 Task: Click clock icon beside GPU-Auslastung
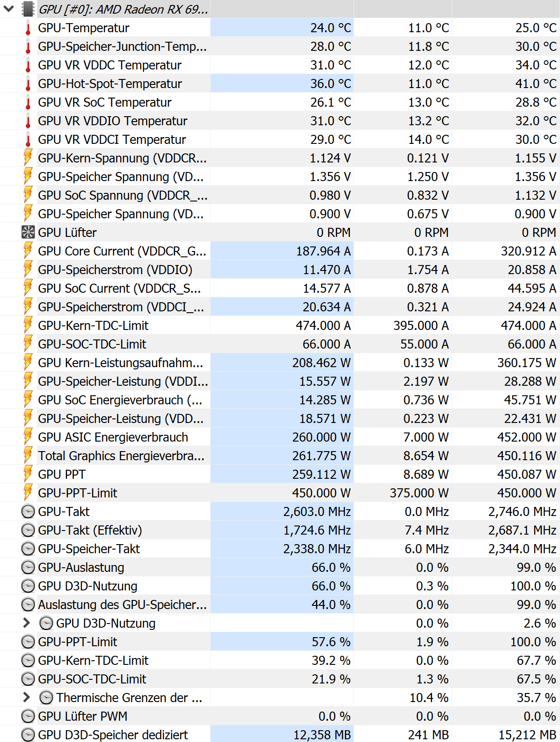point(28,567)
